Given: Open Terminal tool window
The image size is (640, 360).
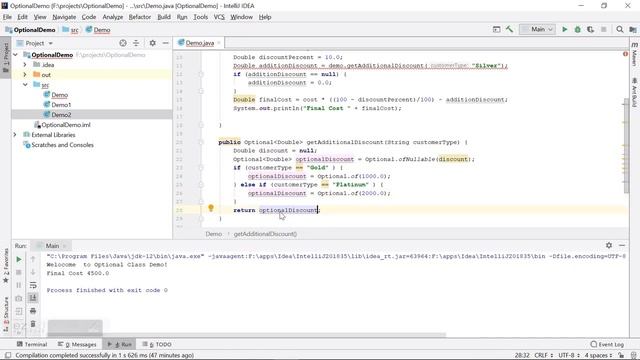Looking at the screenshot, I should pos(32,344).
